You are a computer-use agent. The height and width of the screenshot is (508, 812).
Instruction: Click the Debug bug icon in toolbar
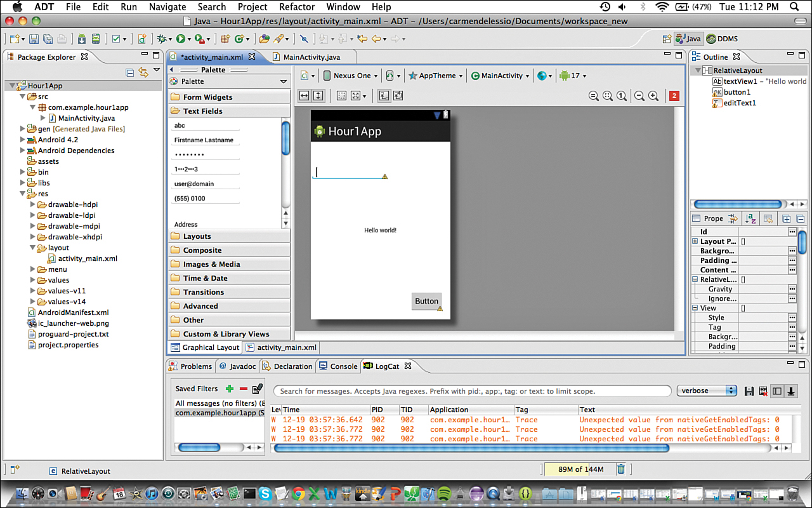tap(162, 39)
